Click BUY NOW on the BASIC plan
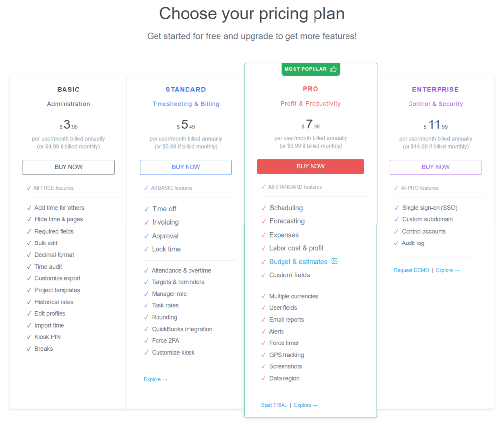The width and height of the screenshot is (504, 426). tap(68, 167)
